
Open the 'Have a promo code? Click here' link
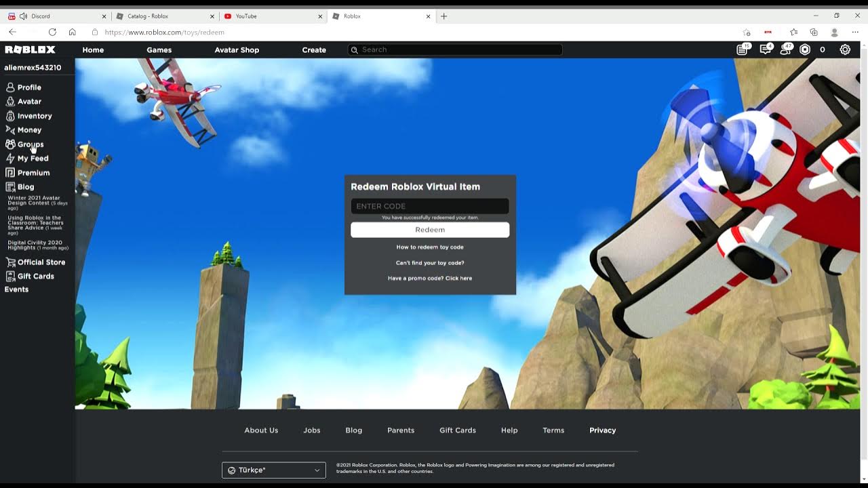[430, 279]
